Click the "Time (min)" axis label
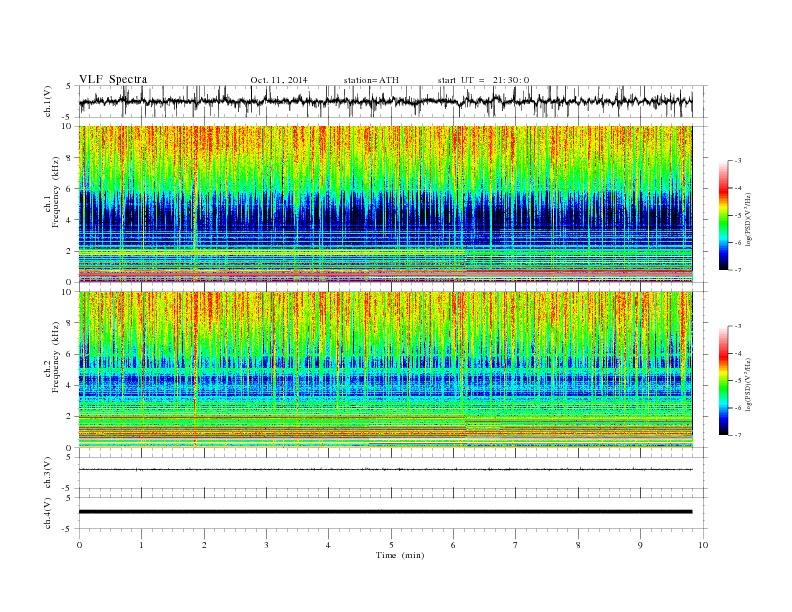 pyautogui.click(x=400, y=555)
